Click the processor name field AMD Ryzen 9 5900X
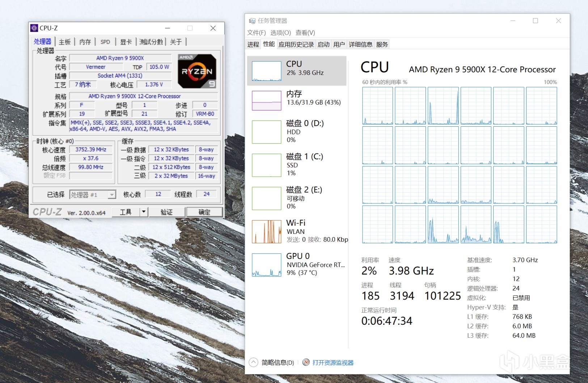This screenshot has width=588, height=383. click(120, 58)
